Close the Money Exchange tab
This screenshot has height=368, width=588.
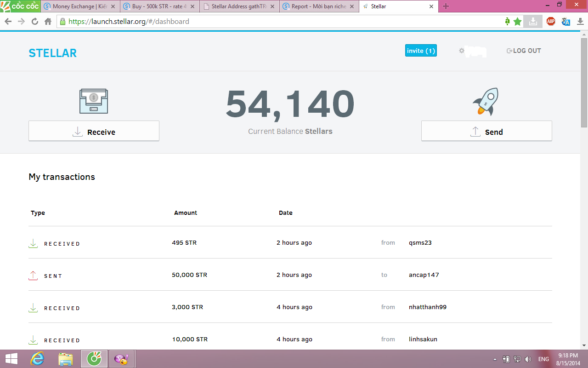tap(113, 6)
